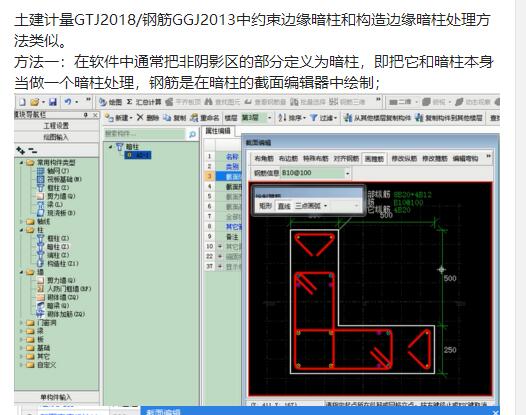
Task: Switch to the 属性编辑 tab
Action: [218, 131]
